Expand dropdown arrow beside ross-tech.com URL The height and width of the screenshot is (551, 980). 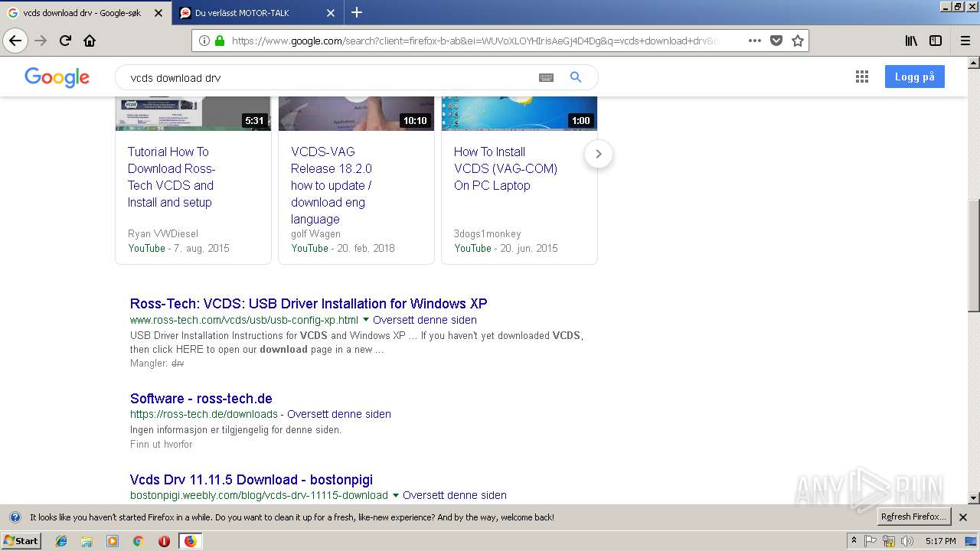pos(365,320)
